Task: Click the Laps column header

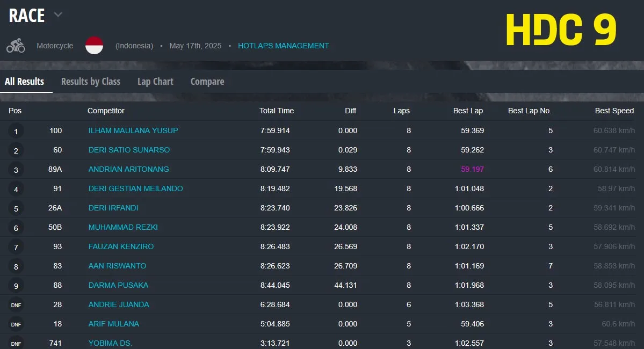Action: coord(401,111)
